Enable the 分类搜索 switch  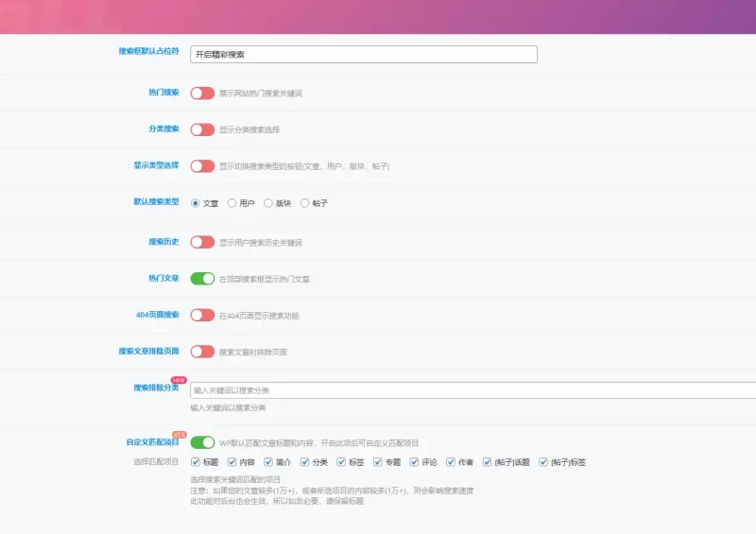[x=202, y=129]
